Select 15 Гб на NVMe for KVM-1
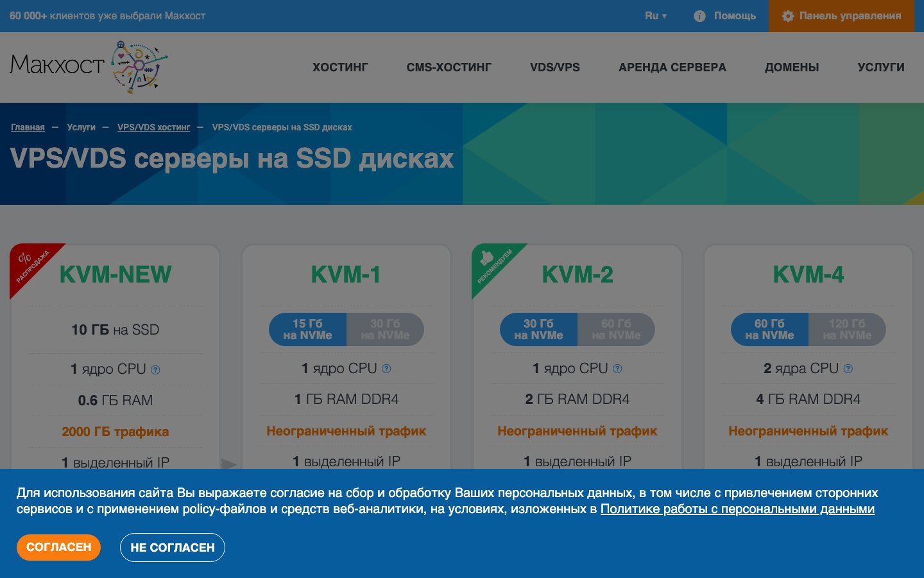924x578 pixels. click(x=308, y=329)
